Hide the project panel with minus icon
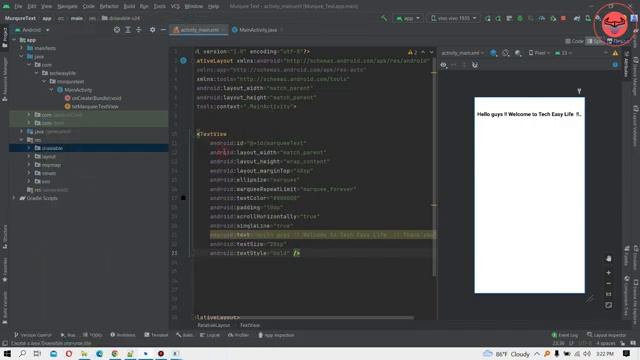The height and width of the screenshot is (360, 640). (163, 30)
